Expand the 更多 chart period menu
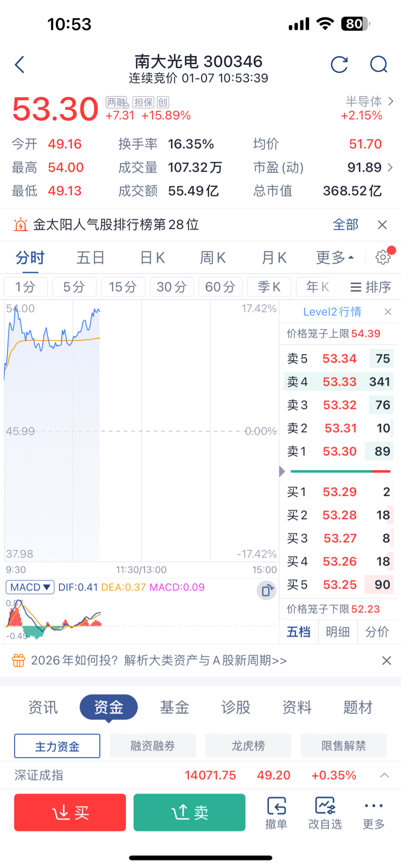The width and height of the screenshot is (401, 868). (x=335, y=257)
